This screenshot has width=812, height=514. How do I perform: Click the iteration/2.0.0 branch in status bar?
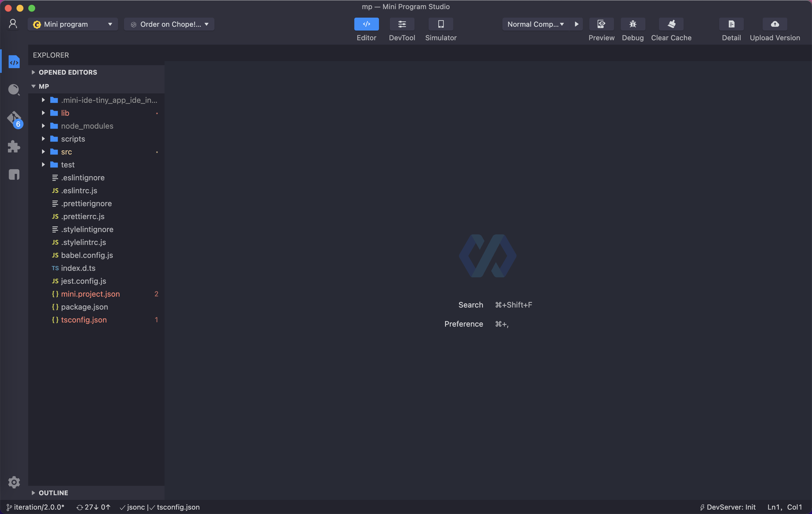[x=36, y=507]
